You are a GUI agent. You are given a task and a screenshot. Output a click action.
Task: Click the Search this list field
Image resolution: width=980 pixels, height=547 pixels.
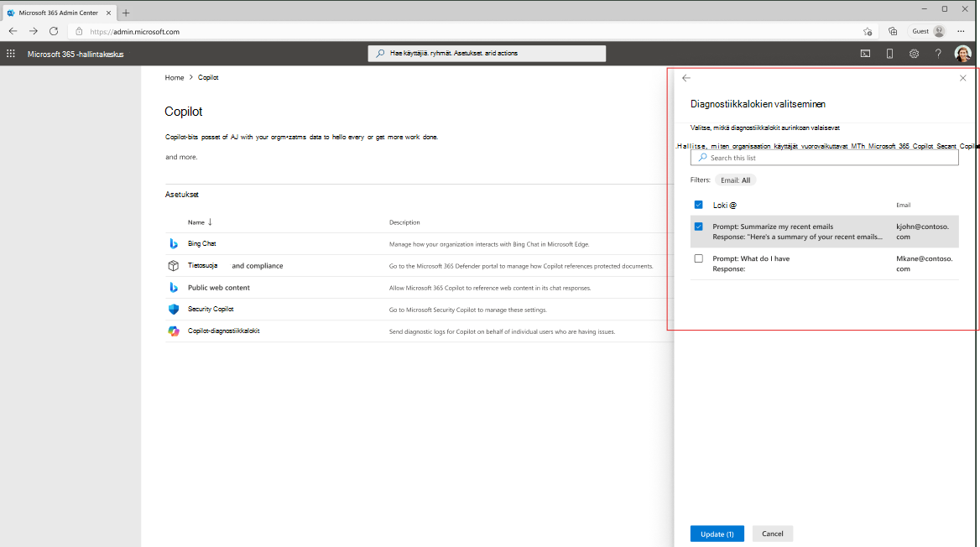825,158
